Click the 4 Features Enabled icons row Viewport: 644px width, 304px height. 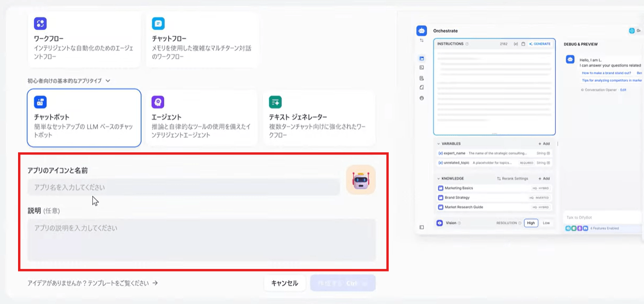tap(576, 228)
